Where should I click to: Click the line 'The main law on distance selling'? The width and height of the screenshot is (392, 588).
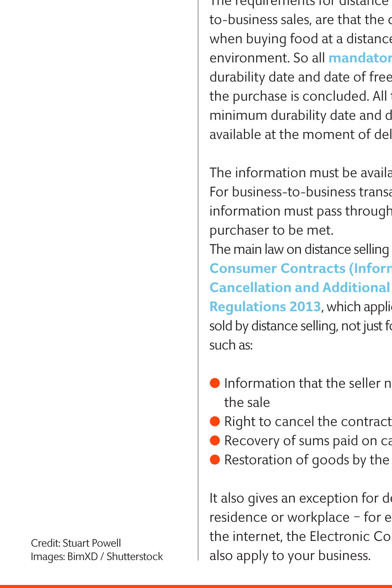(x=299, y=249)
